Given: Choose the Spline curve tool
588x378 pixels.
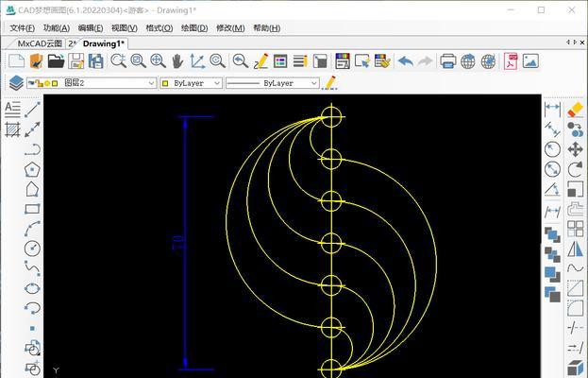Looking at the screenshot, I should (32, 268).
